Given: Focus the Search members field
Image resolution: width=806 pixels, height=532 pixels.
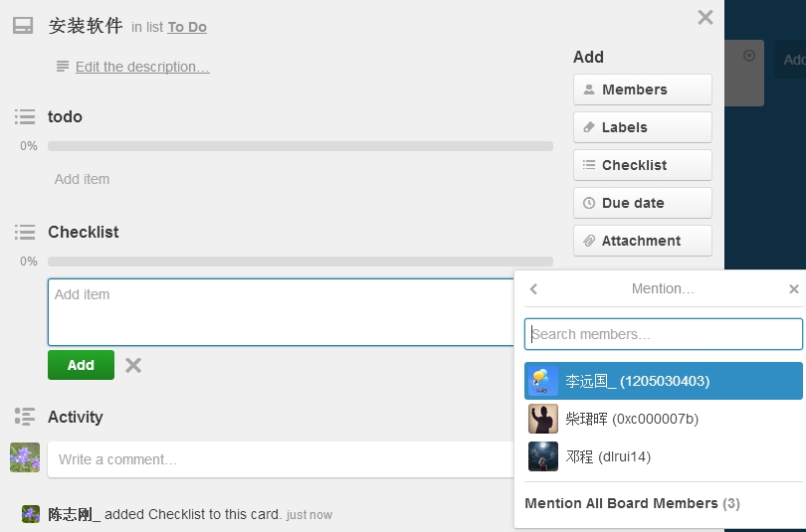Looking at the screenshot, I should point(663,334).
